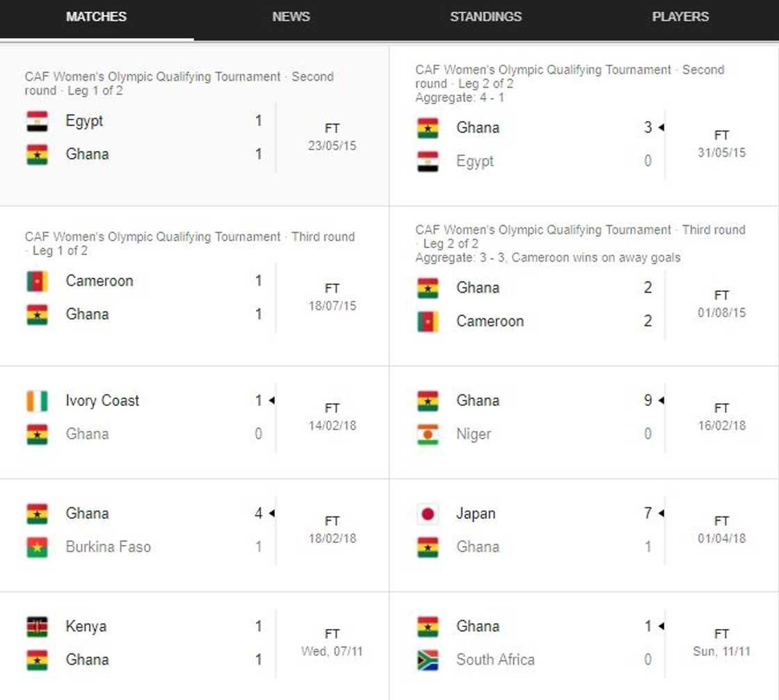
Task: Click the Ivory Coast flag icon
Action: point(38,400)
